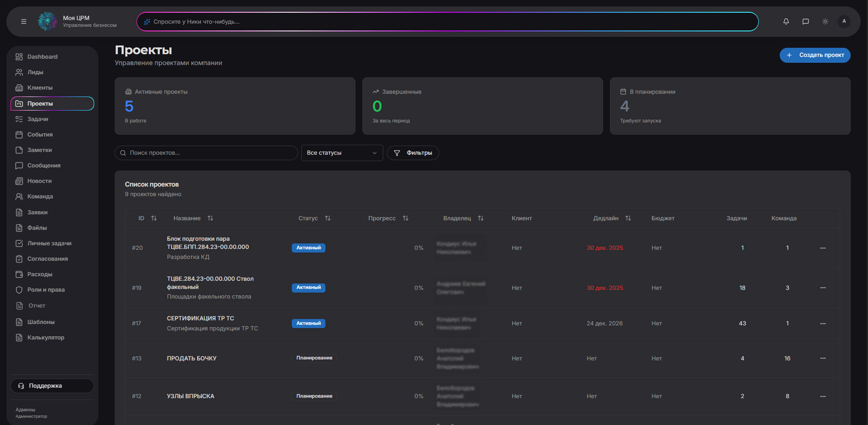Click the Создать проект button

pos(815,55)
